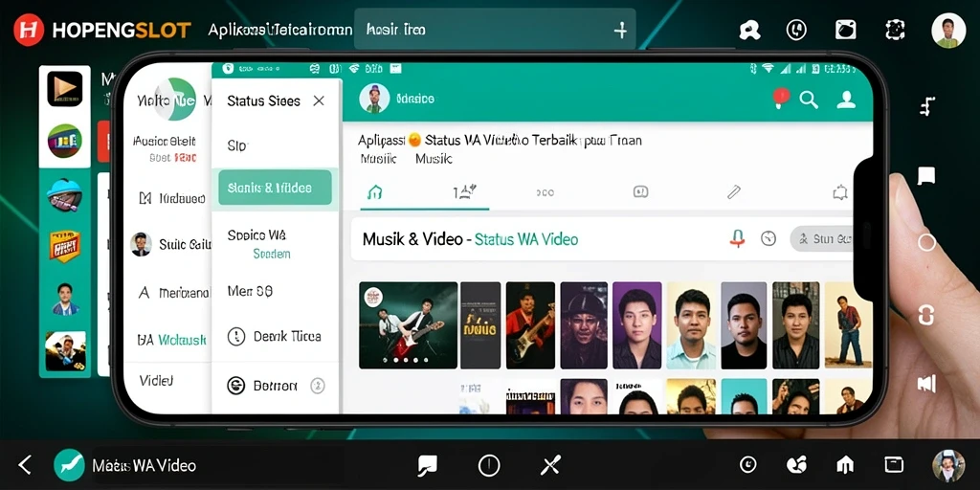The width and height of the screenshot is (980, 490).
Task: Click the Status WA Video green link text
Action: click(x=526, y=238)
